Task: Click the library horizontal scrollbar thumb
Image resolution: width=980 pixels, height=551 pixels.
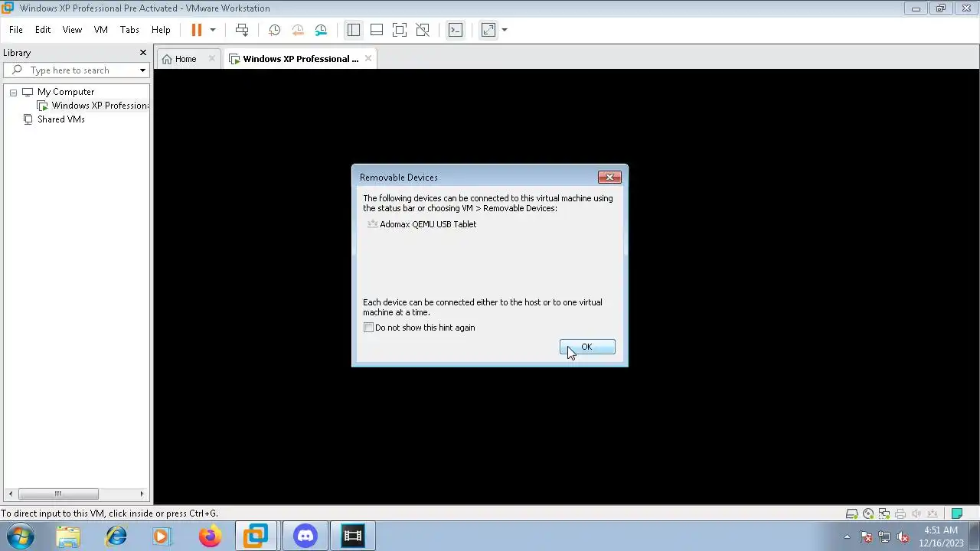Action: pyautogui.click(x=57, y=494)
